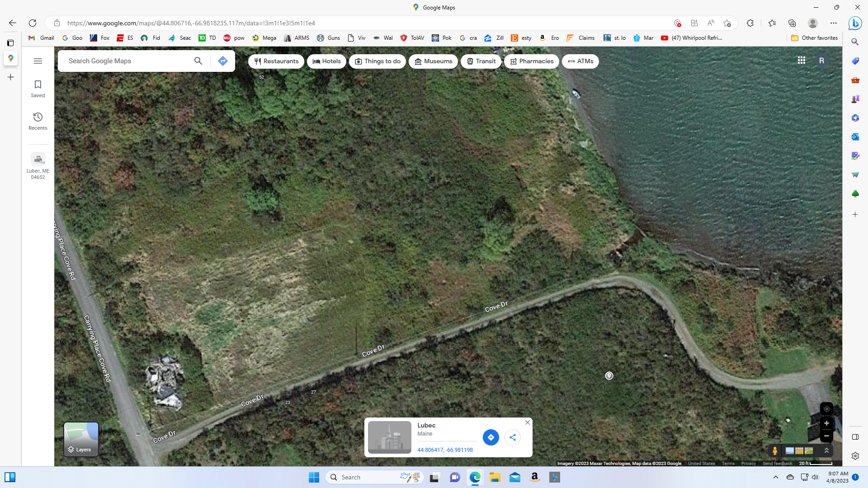Screen dimensions: 868x488
Task: Expand the imagery strip with chevrons
Action: 826,450
